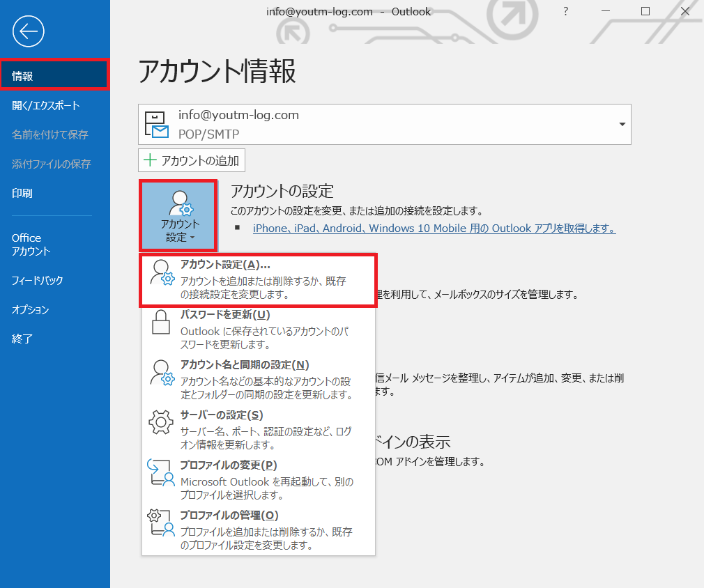Click the person-gear icon beside アカウント設定(A)
The height and width of the screenshot is (588, 704).
pos(162,272)
